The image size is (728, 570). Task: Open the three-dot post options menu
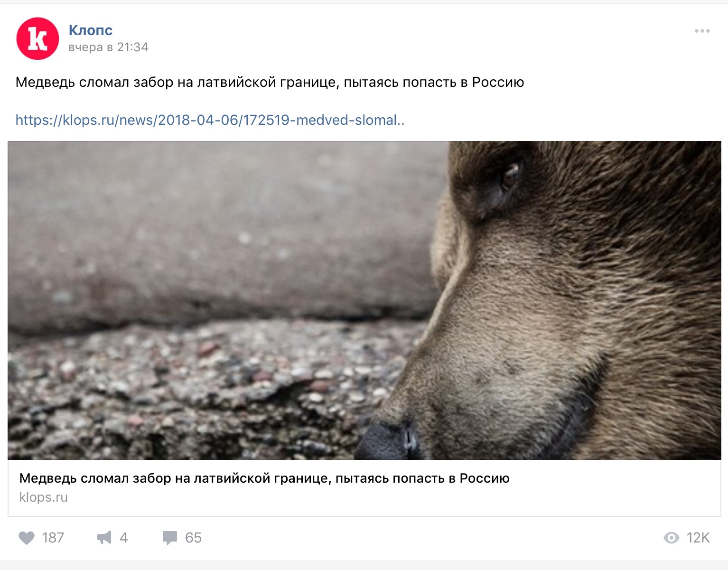pyautogui.click(x=702, y=31)
